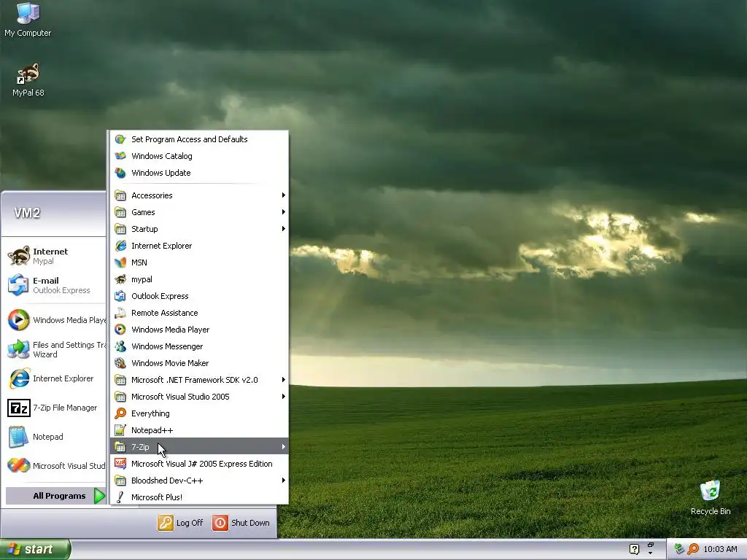Click the help question mark taskbar icon

coord(634,549)
